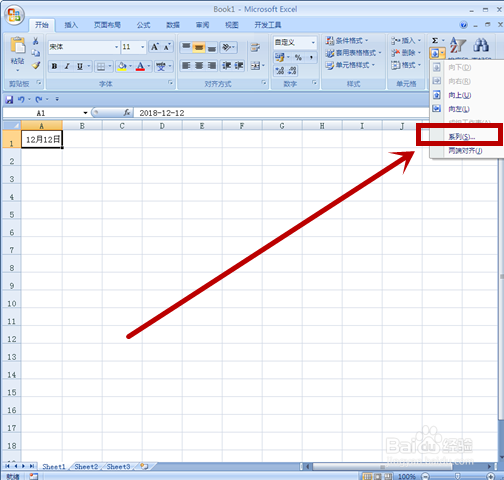This screenshot has height=480, width=504.
Task: Open Cell Styles (单元格样式) dropdown
Action: click(x=350, y=65)
